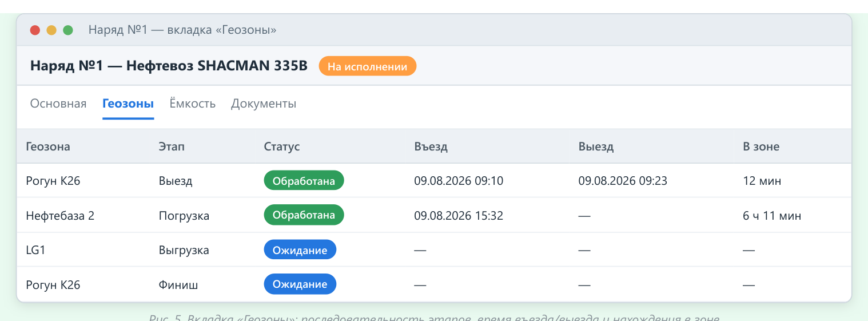868x321 pixels.
Task: Click the title Наряд №1 — Нефтевоз SHACMAN 335B
Action: (169, 66)
